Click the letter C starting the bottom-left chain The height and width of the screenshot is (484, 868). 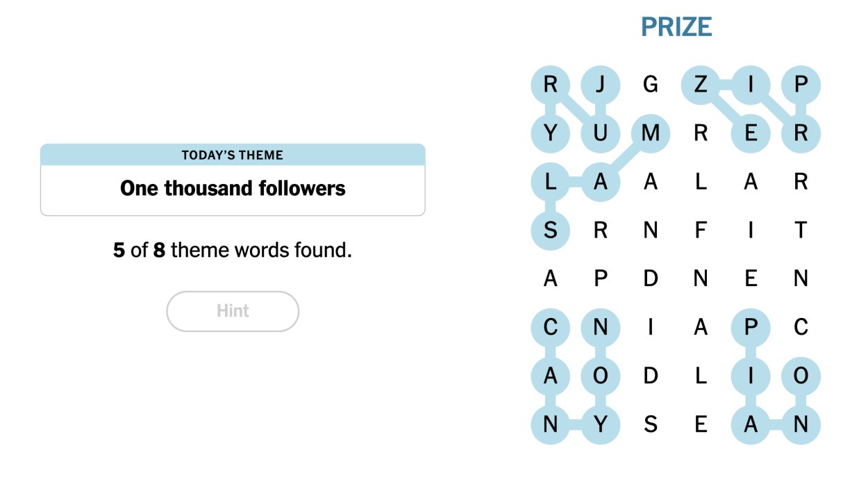coord(551,328)
